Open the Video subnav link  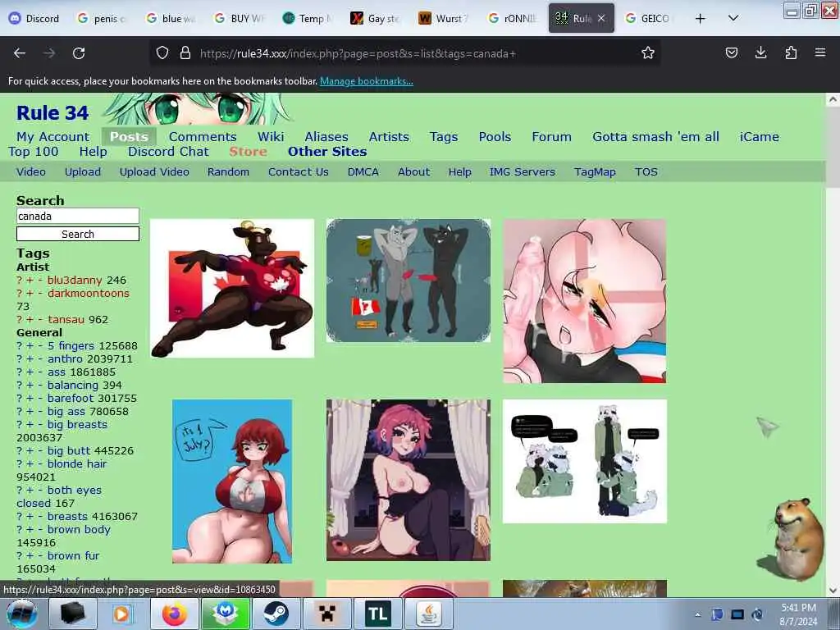pyautogui.click(x=31, y=172)
